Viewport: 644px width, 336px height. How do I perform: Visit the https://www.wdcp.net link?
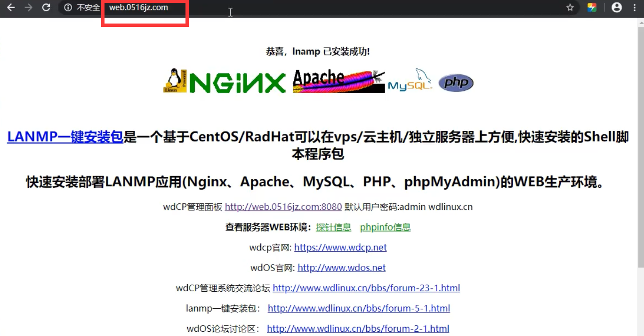(340, 248)
